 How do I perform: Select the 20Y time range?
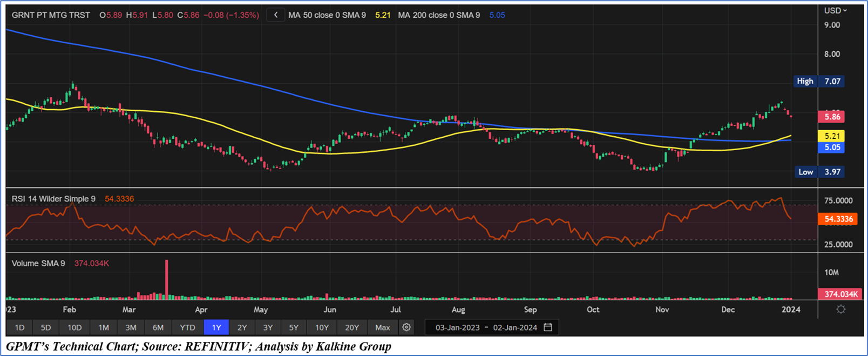point(352,327)
